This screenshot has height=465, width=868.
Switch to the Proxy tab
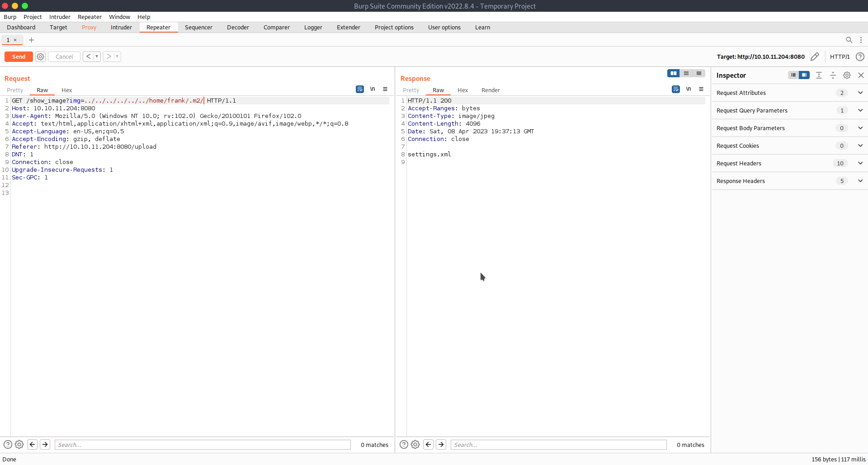[x=89, y=27]
